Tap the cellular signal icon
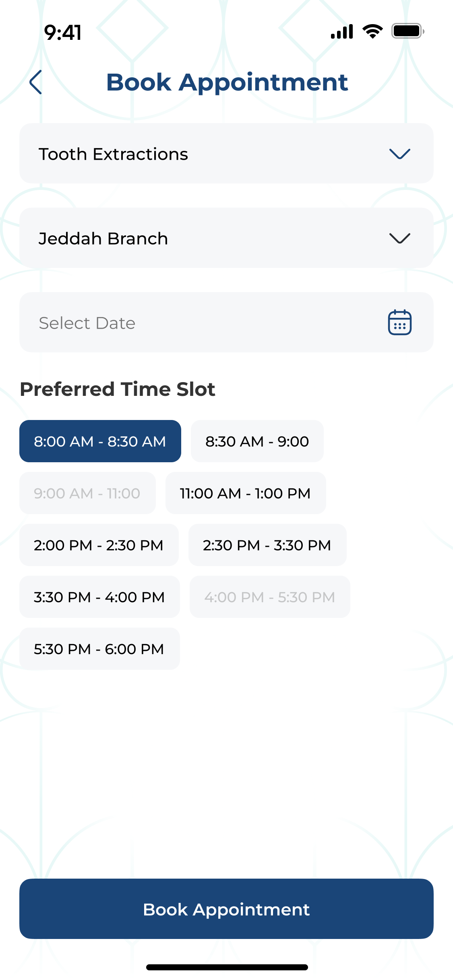Image resolution: width=453 pixels, height=980 pixels. click(342, 31)
